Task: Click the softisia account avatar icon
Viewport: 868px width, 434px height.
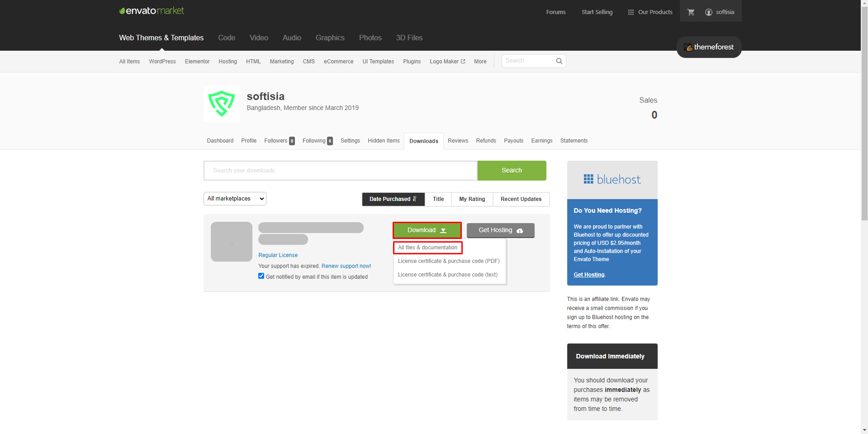Action: point(708,12)
